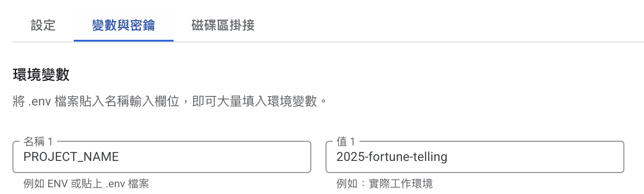Switch to the 設定 tab
The height and width of the screenshot is (194, 644).
43,25
